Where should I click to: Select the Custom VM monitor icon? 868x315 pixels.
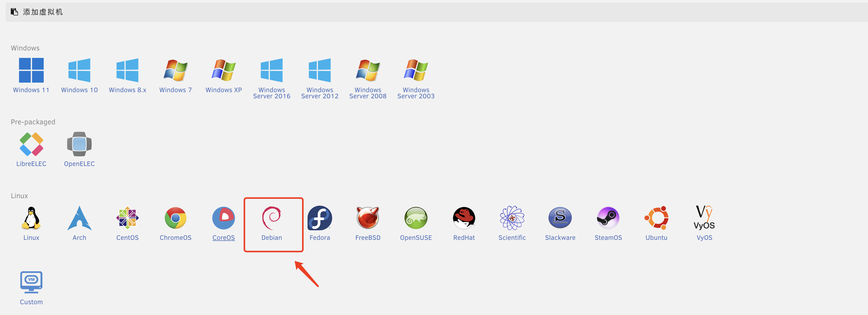click(31, 282)
